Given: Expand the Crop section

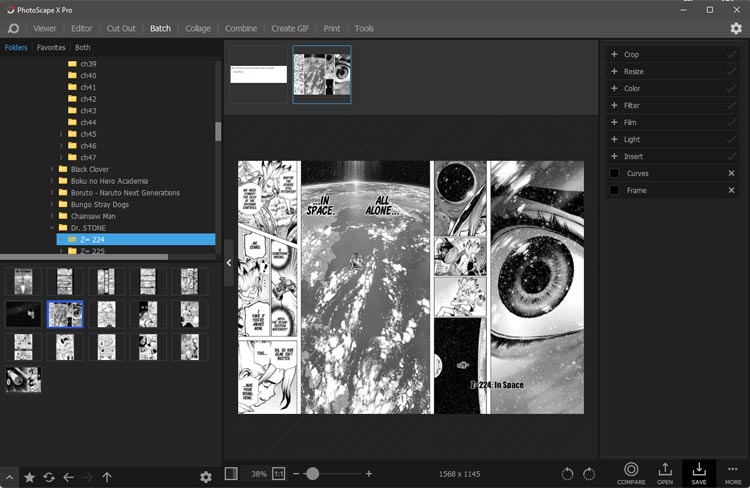Looking at the screenshot, I should [x=614, y=54].
